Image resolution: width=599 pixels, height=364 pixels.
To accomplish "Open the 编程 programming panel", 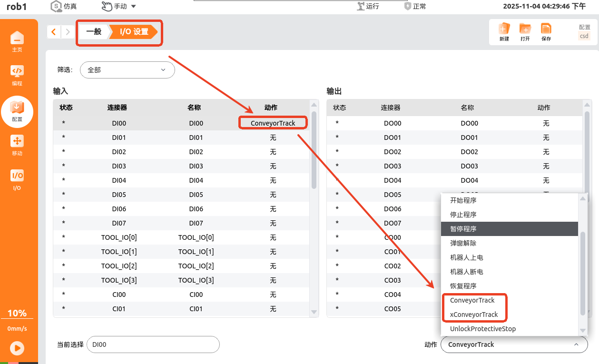I will [17, 75].
